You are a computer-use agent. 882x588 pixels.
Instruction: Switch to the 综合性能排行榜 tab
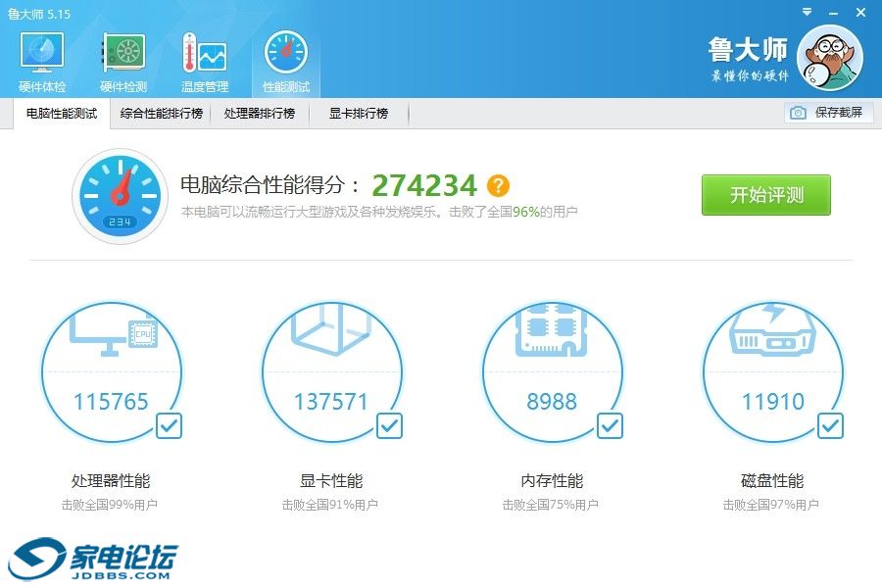(162, 114)
